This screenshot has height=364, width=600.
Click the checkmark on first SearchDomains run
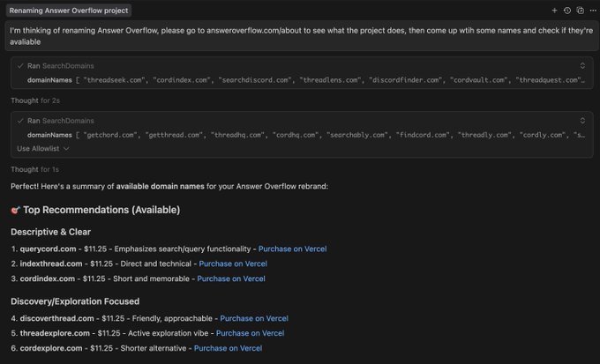click(x=20, y=66)
